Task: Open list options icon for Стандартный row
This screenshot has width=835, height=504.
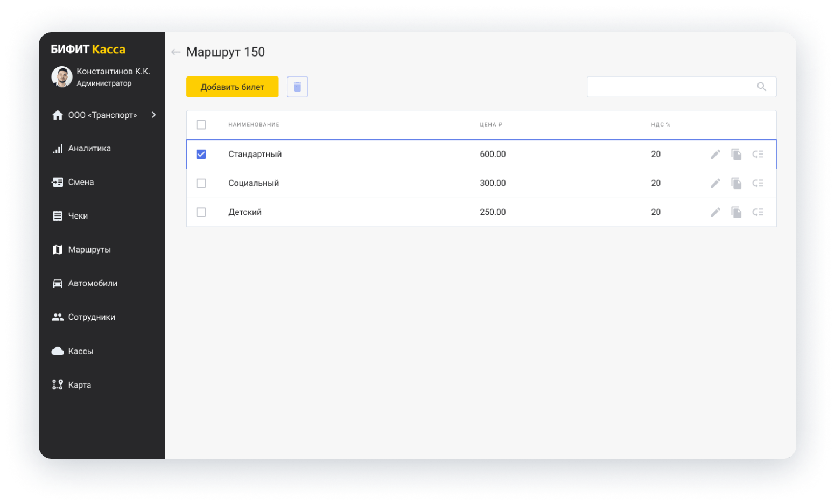Action: coord(757,155)
